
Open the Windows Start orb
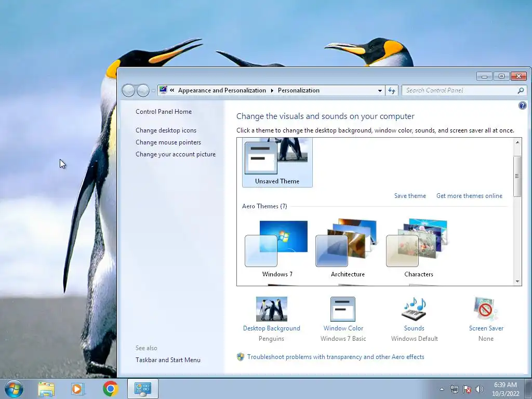tap(14, 389)
